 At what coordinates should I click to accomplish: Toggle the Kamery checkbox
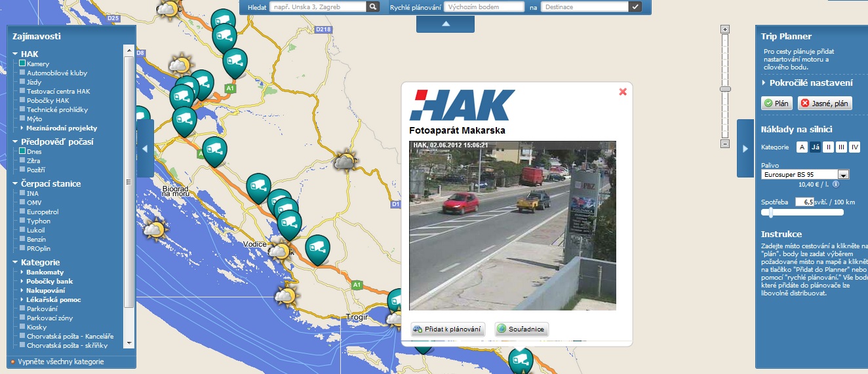click(22, 64)
